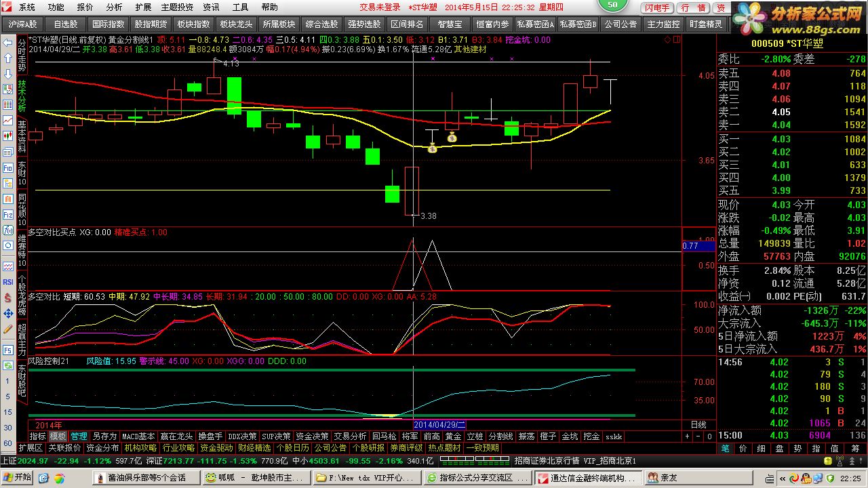
Task: Click the red S icon in sidebar
Action: click(7, 298)
